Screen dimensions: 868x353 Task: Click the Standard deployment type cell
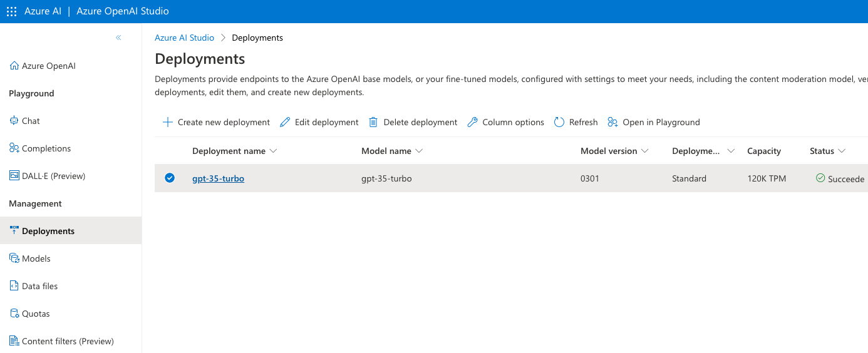click(689, 178)
